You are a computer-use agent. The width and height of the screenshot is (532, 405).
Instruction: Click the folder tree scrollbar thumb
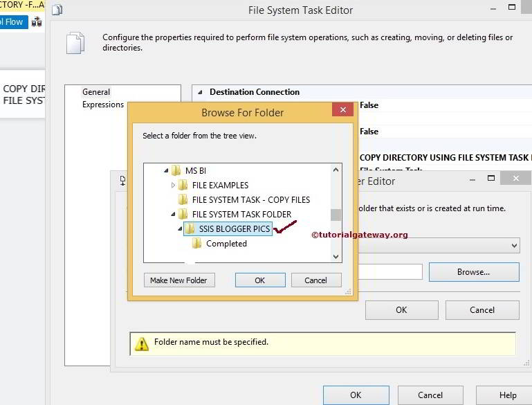[x=336, y=215]
